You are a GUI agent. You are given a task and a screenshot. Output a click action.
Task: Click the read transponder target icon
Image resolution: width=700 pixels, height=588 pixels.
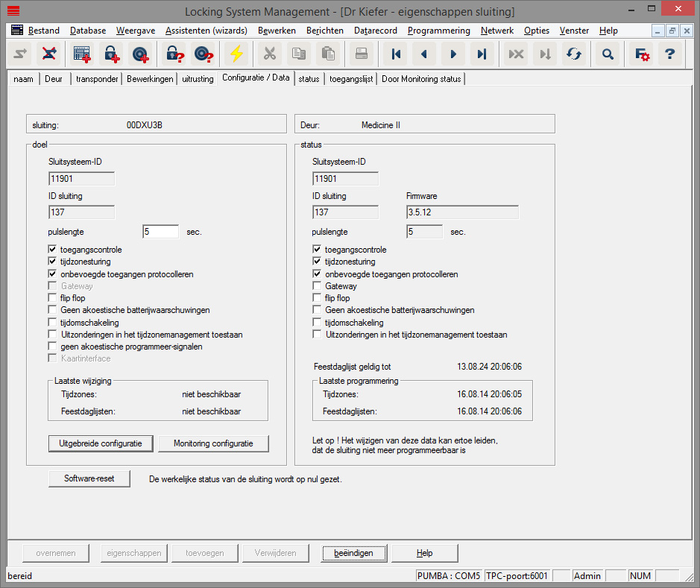click(x=203, y=54)
